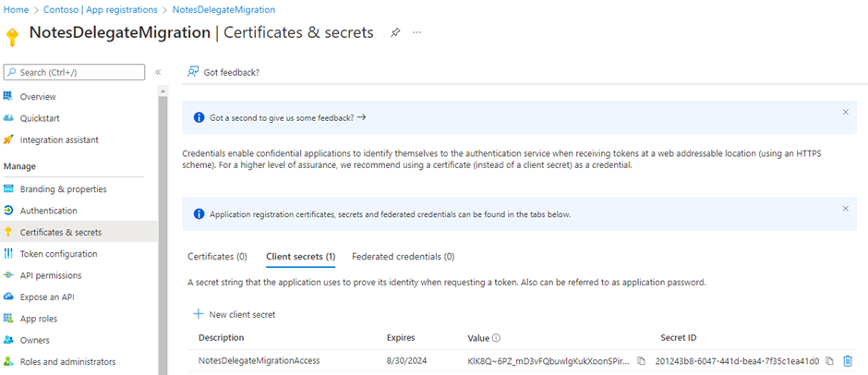This screenshot has height=375, width=868.
Task: Go to Home breadcrumb link
Action: 17,9
